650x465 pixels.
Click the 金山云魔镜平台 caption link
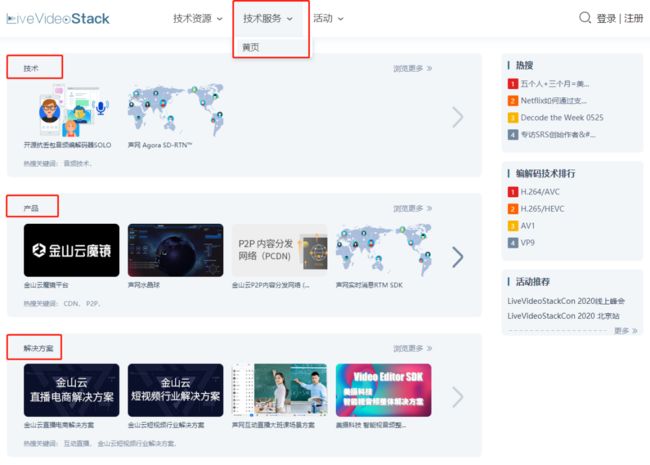(x=46, y=285)
